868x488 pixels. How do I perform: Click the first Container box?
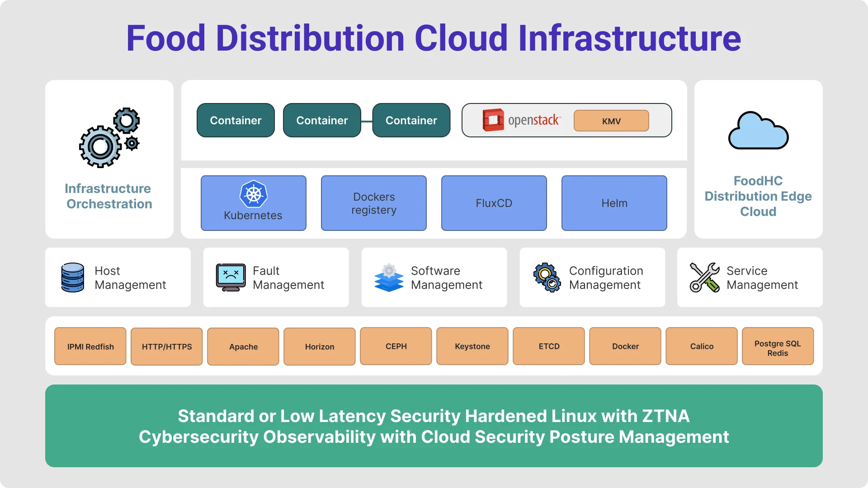[x=236, y=120]
